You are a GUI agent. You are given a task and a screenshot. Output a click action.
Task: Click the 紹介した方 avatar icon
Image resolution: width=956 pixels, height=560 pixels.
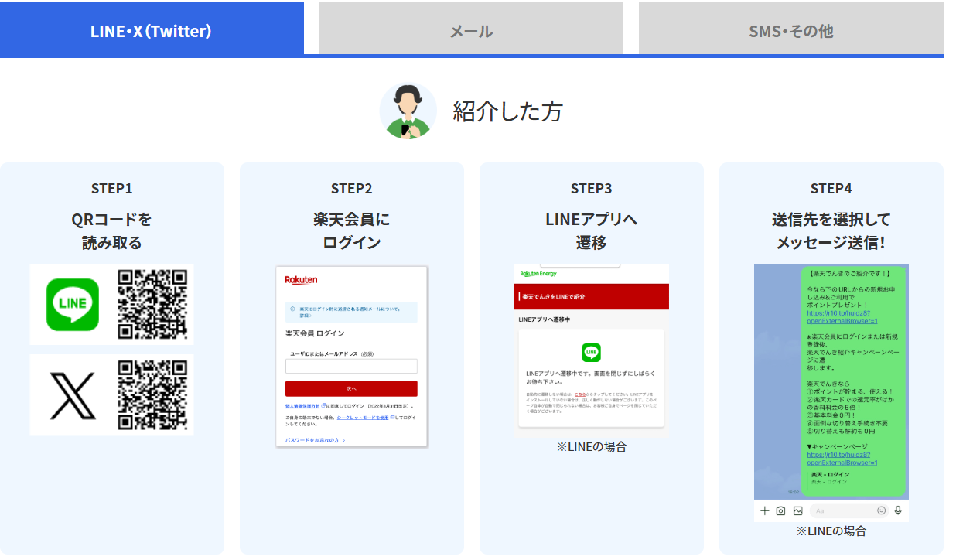point(408,111)
